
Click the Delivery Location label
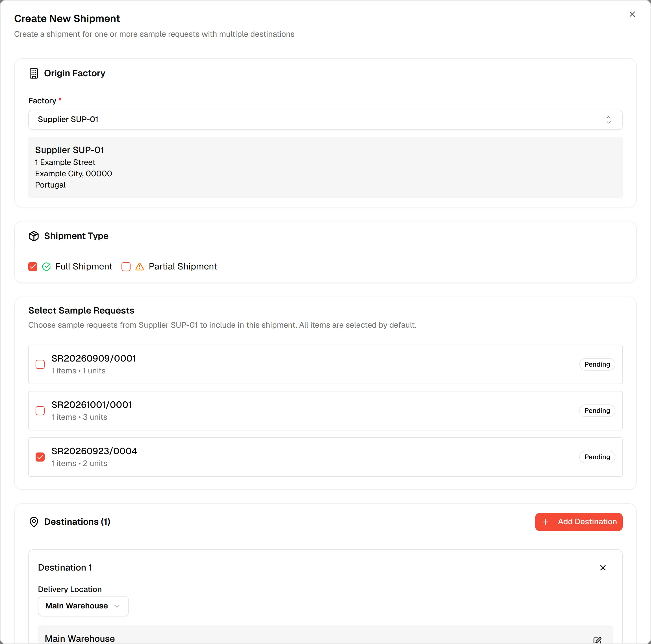click(70, 589)
